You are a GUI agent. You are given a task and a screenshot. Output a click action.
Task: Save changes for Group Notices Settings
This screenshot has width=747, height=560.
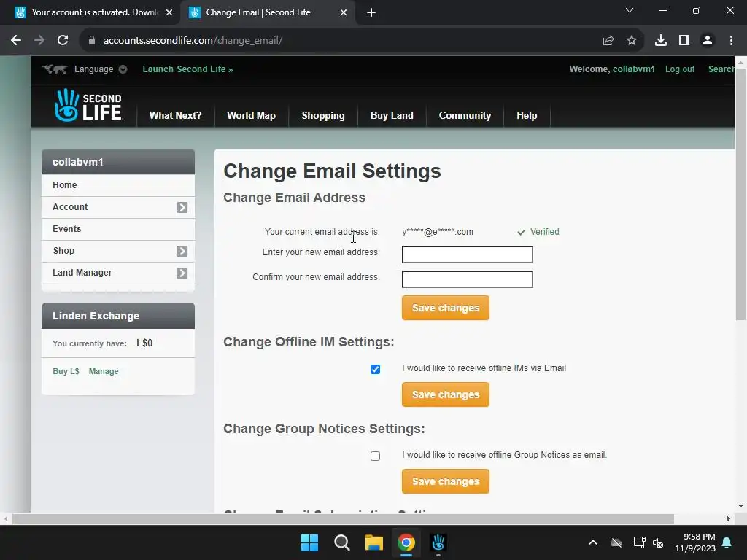coord(446,481)
